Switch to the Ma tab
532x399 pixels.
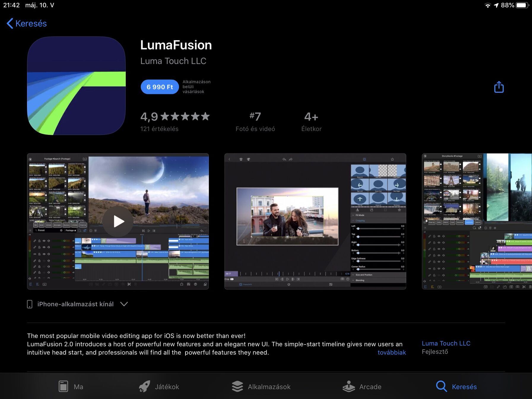[71, 387]
